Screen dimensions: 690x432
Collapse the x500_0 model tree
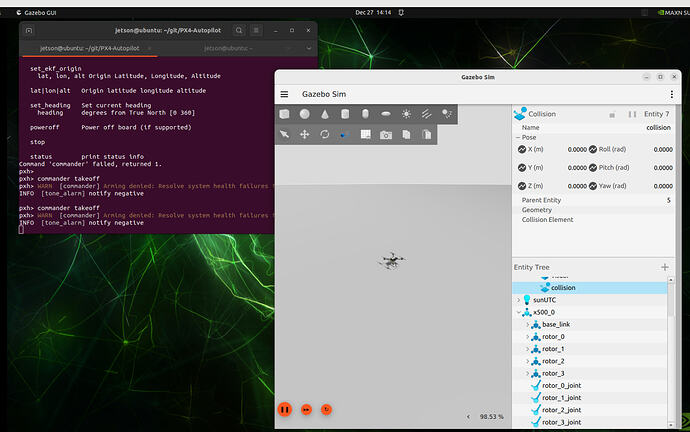coord(518,312)
